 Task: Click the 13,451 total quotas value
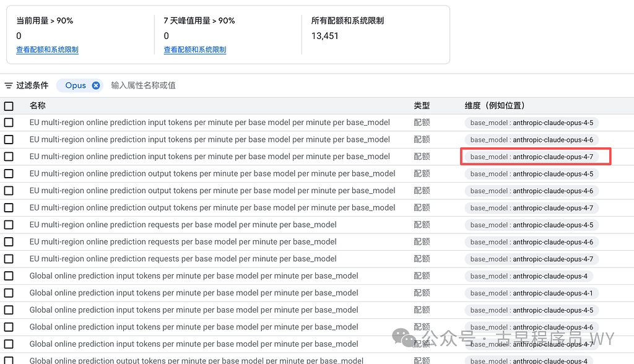(324, 36)
